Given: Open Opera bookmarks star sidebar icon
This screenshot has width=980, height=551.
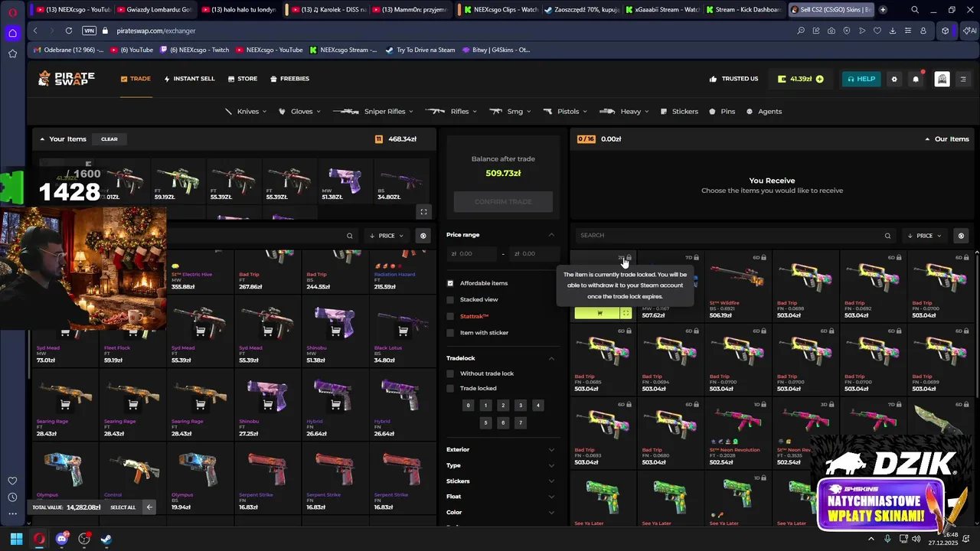Looking at the screenshot, I should (12, 54).
